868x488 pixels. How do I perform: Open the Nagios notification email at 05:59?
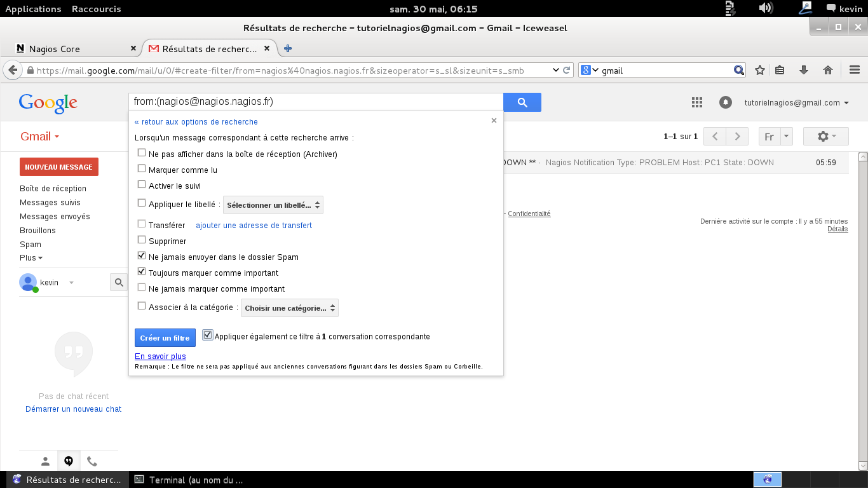click(675, 163)
